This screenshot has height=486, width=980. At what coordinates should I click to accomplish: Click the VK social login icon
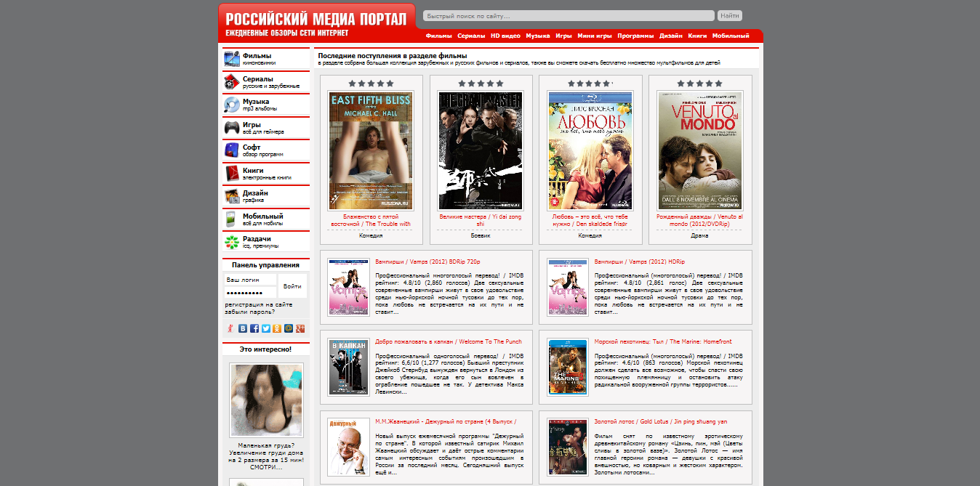point(243,328)
